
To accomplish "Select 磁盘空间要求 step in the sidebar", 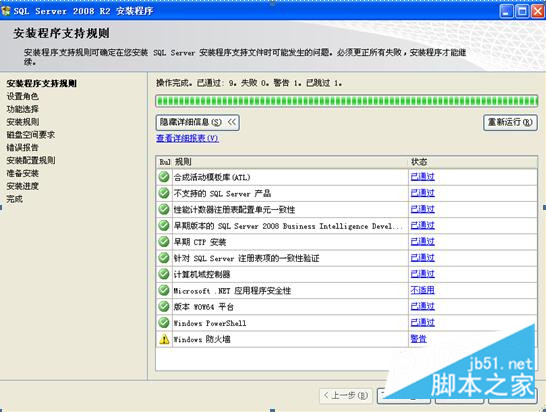I will click(31, 134).
